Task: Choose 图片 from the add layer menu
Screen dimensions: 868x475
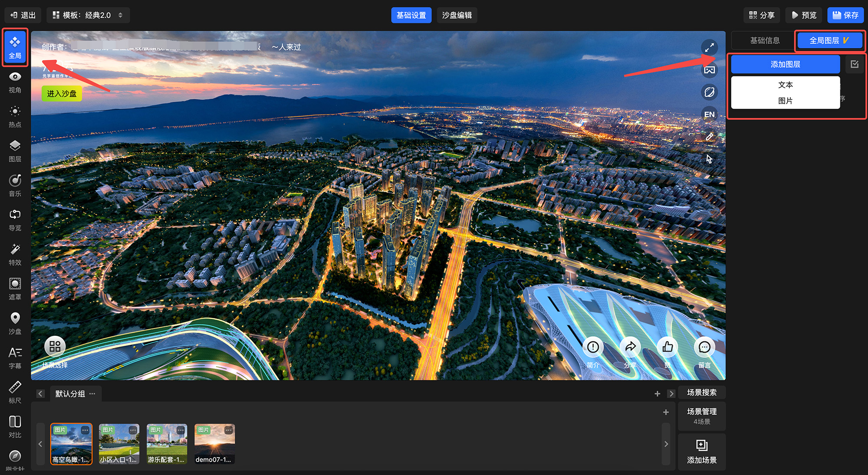Action: tap(785, 101)
